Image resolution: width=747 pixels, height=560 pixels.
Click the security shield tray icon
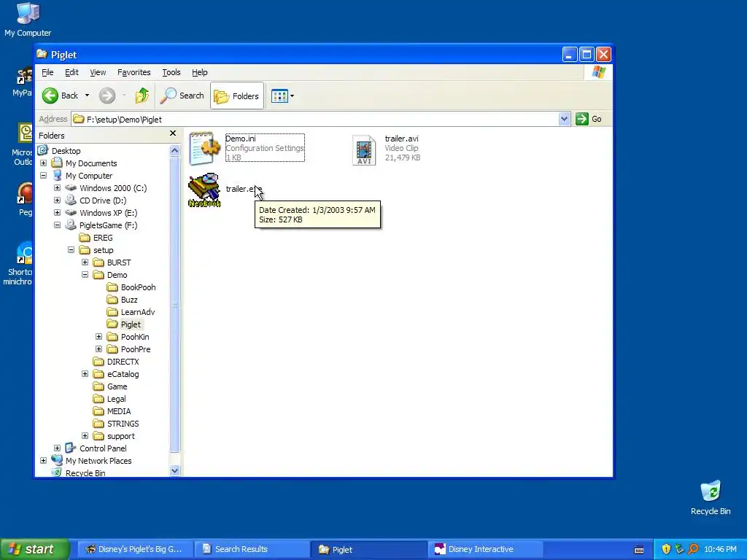(x=666, y=549)
